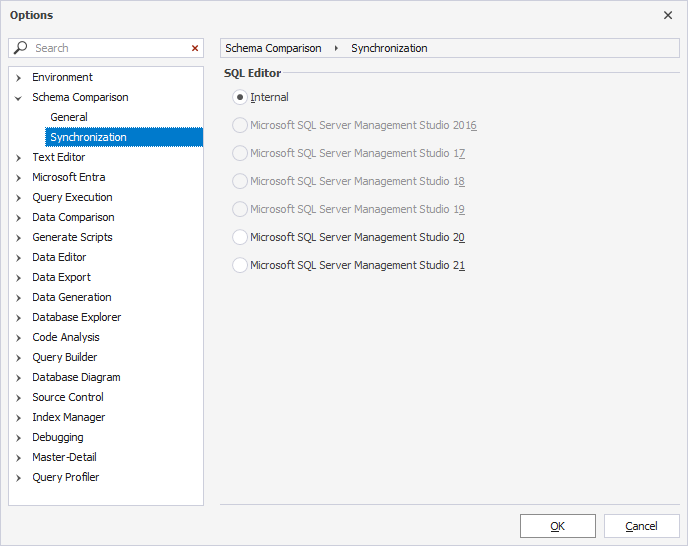This screenshot has width=688, height=546.
Task: Expand the Data Comparison node chevron
Action: [18, 218]
